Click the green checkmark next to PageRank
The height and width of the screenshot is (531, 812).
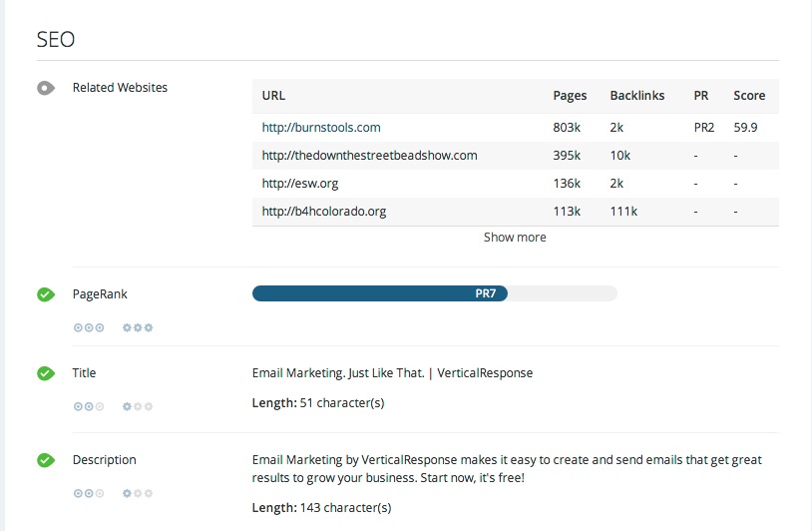[x=45, y=294]
